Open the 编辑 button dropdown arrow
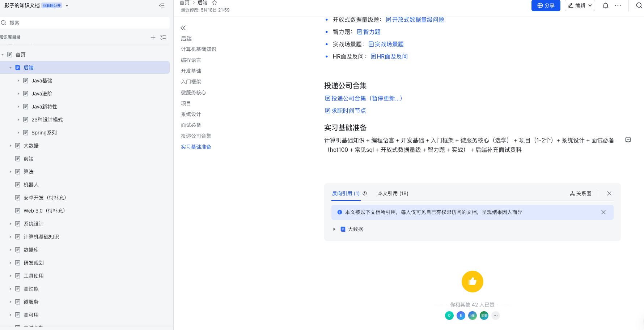 coord(590,5)
